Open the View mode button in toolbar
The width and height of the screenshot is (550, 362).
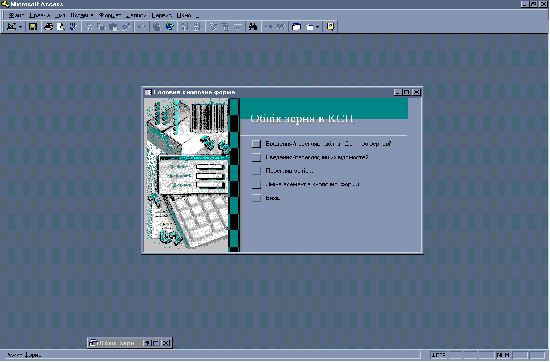click(12, 27)
